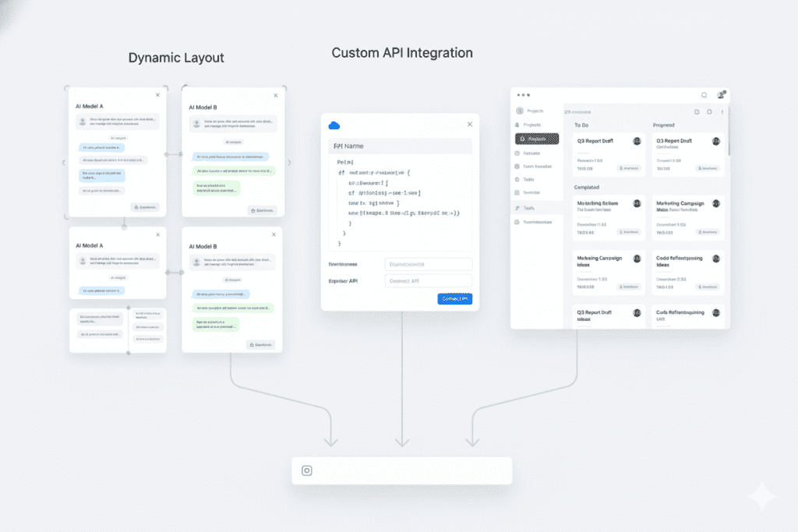This screenshot has width=798, height=532.
Task: Close the top-left AI Model A panel
Action: pyautogui.click(x=157, y=95)
